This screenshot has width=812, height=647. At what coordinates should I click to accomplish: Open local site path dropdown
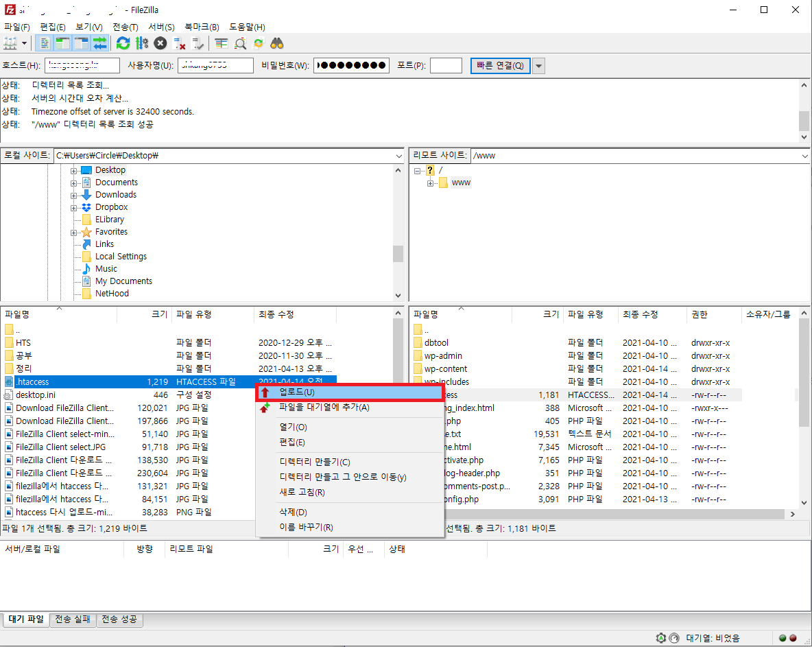(398, 156)
